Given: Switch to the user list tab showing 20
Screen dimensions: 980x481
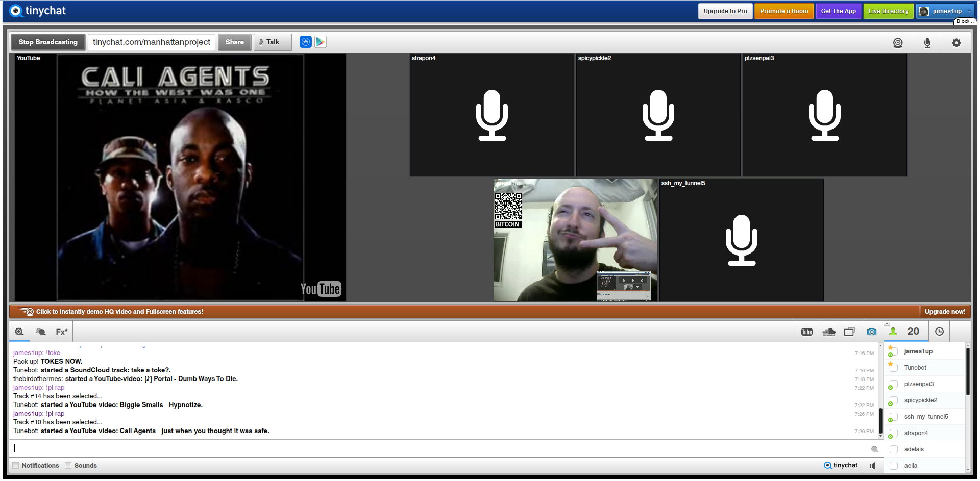Looking at the screenshot, I should [906, 331].
